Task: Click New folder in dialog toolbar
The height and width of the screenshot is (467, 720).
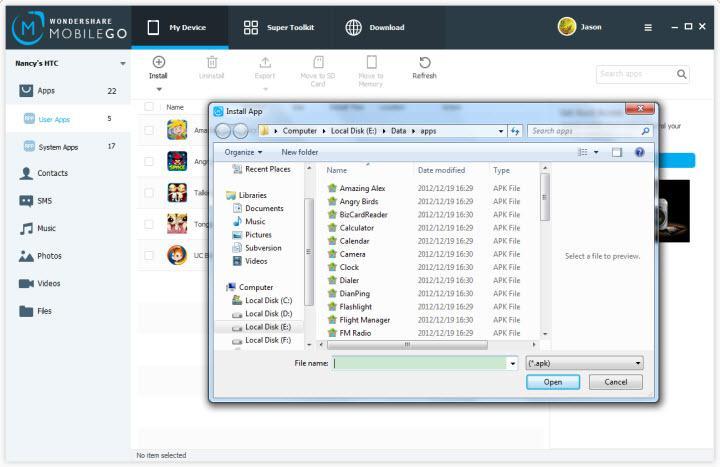Action: tap(299, 152)
